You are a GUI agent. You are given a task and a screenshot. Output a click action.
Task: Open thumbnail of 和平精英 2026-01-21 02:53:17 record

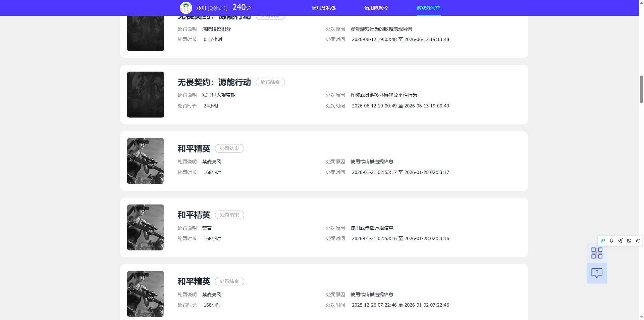[146, 161]
